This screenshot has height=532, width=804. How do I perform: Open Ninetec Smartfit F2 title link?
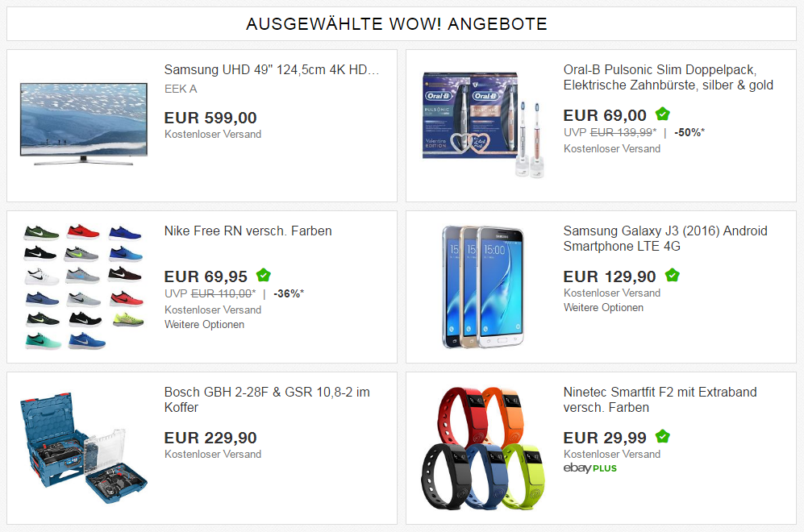point(660,400)
